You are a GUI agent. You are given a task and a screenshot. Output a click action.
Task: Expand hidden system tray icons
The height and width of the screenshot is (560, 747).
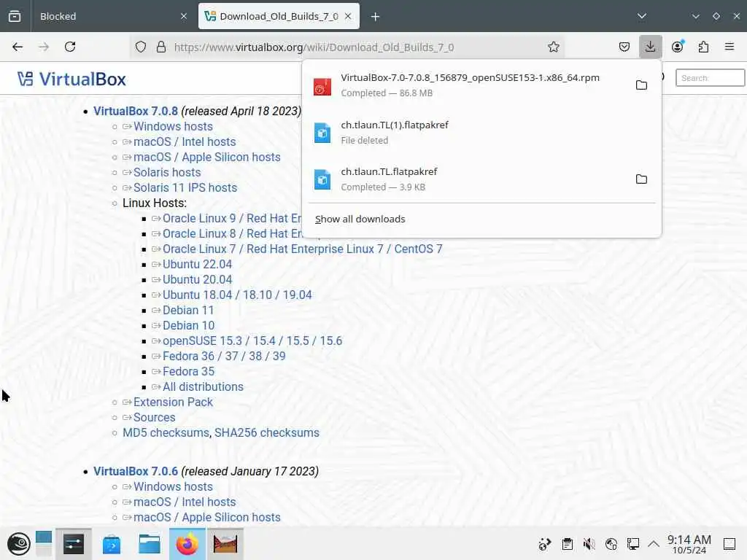(654, 544)
